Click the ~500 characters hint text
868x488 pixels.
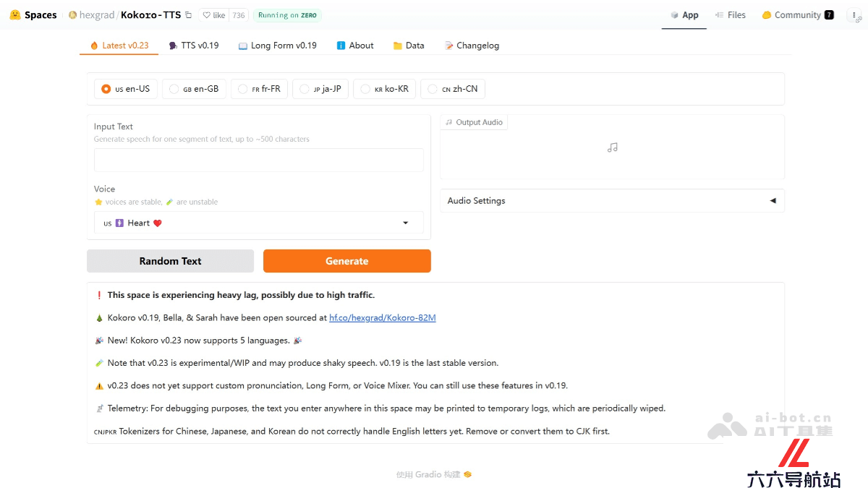coord(202,139)
